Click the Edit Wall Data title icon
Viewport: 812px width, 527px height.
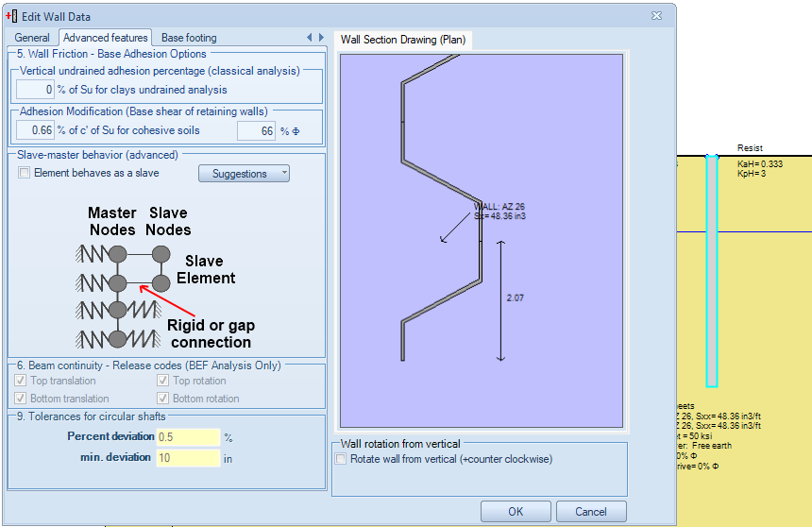click(x=11, y=17)
